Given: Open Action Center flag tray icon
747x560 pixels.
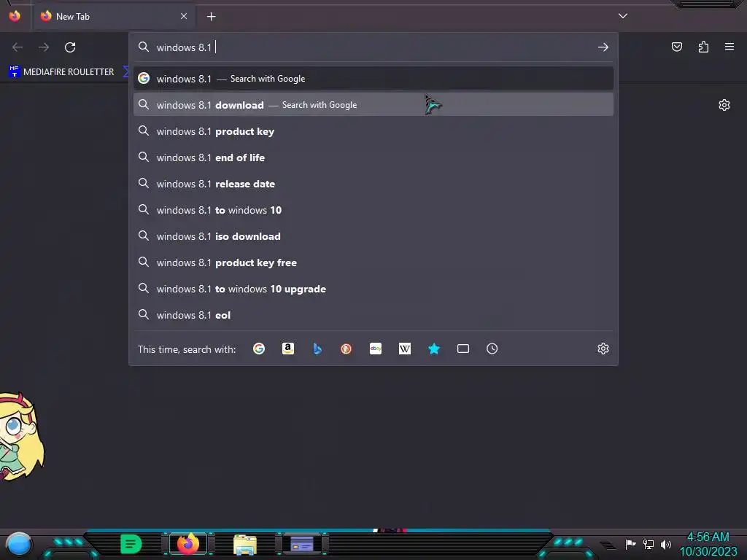Looking at the screenshot, I should 631,544.
